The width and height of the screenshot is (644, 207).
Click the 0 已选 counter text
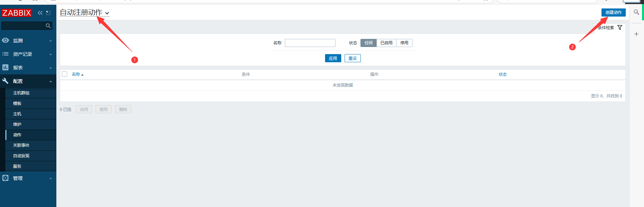pos(65,110)
